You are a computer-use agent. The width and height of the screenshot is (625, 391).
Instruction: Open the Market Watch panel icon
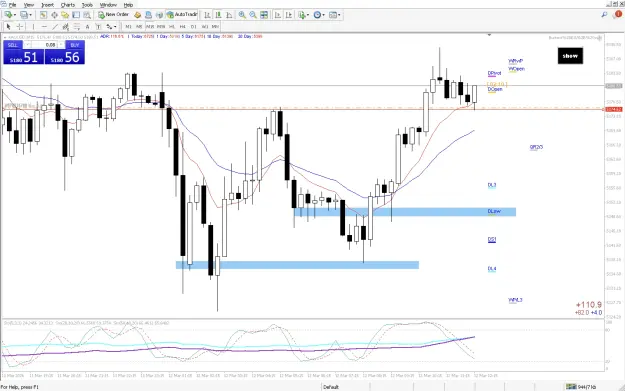[x=43, y=15]
